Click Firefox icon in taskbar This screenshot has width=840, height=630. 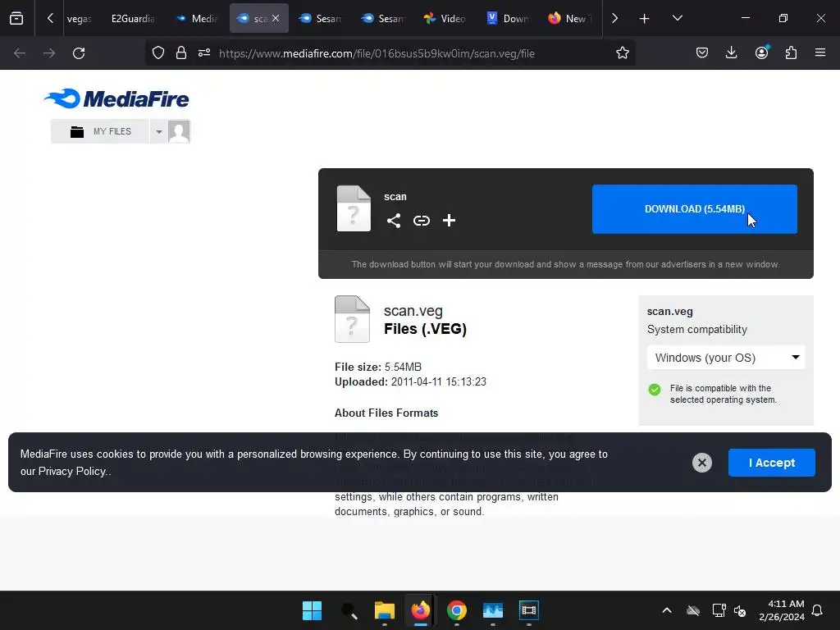coord(421,610)
